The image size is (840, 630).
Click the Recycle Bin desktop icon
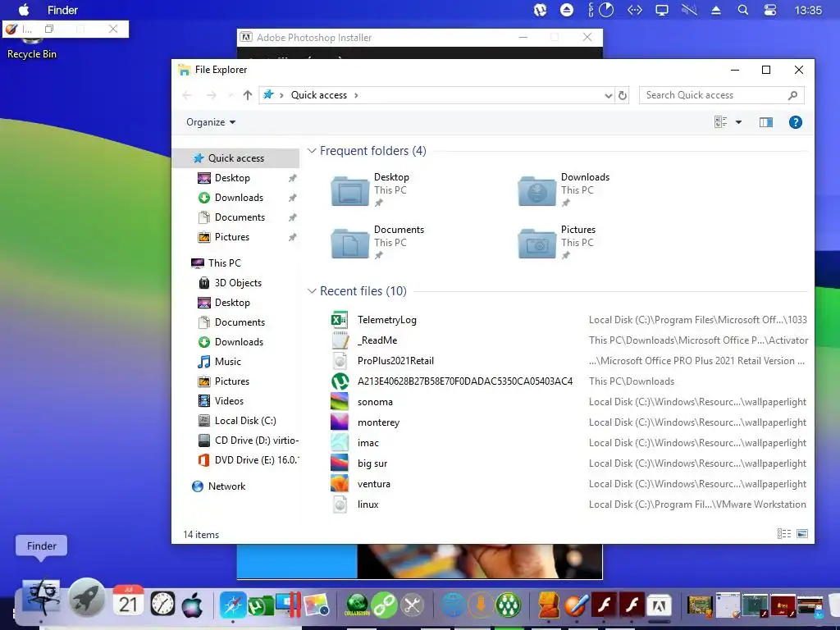(32, 48)
